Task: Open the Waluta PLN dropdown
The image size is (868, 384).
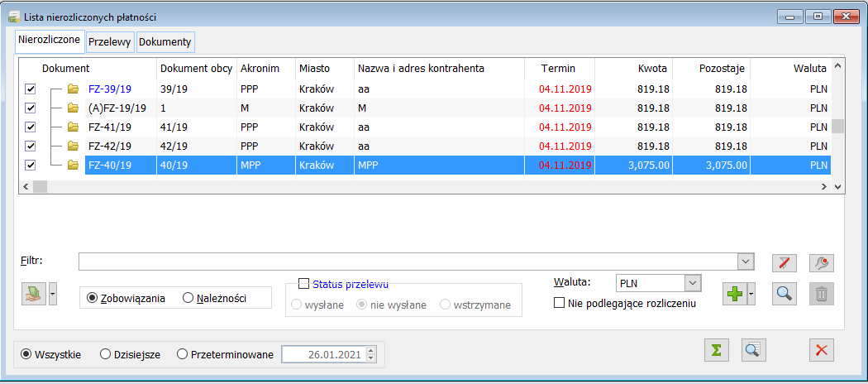Action: click(x=693, y=283)
